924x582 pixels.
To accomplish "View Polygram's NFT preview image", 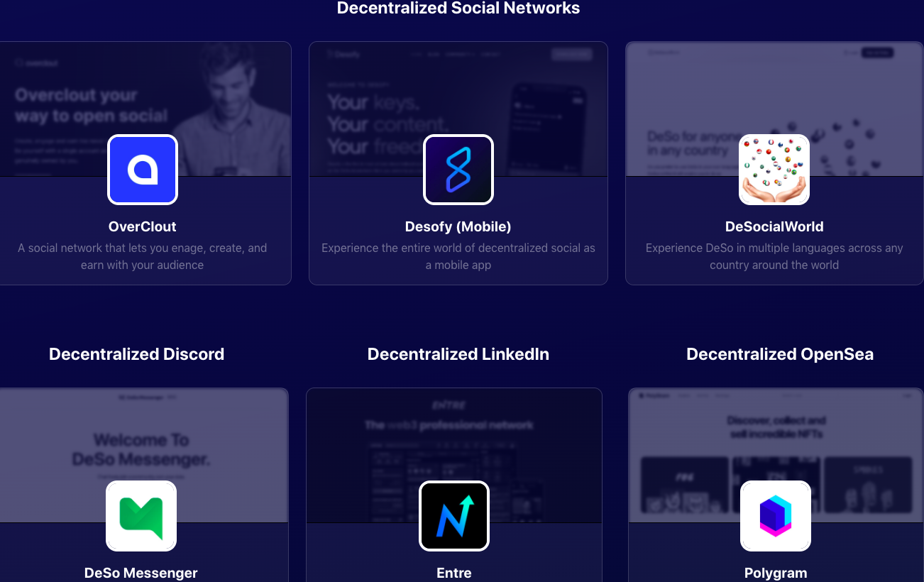I will [776, 455].
